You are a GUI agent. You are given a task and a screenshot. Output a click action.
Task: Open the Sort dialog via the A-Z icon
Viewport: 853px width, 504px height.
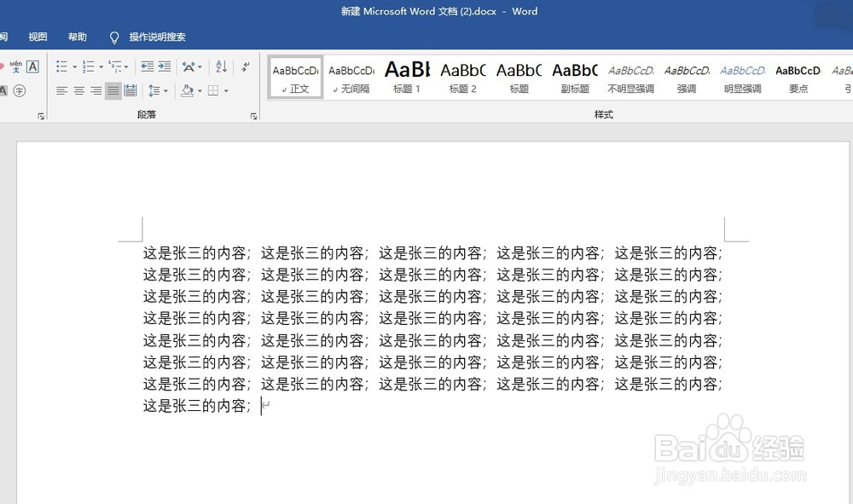click(222, 67)
